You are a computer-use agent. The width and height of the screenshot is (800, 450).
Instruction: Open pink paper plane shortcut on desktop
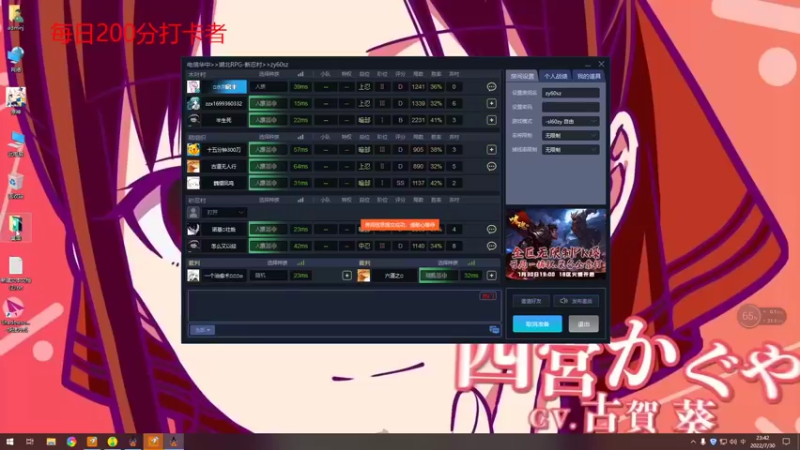[x=15, y=315]
